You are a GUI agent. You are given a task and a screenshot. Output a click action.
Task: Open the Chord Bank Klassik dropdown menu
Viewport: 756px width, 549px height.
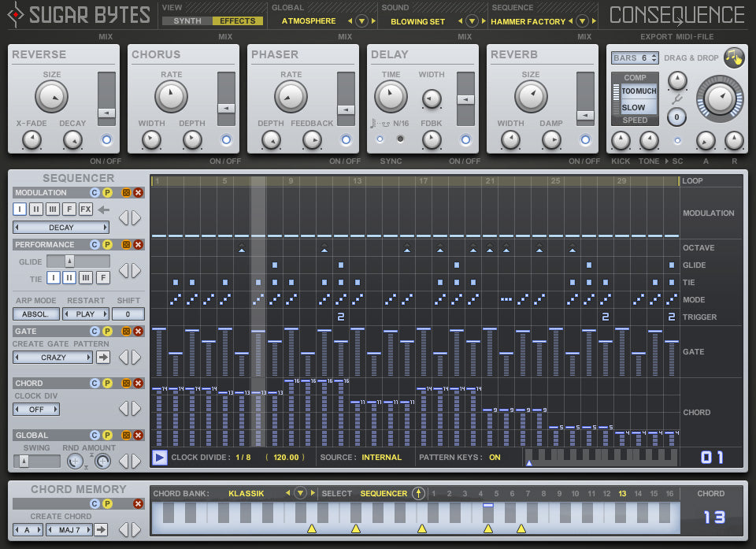pos(300,494)
